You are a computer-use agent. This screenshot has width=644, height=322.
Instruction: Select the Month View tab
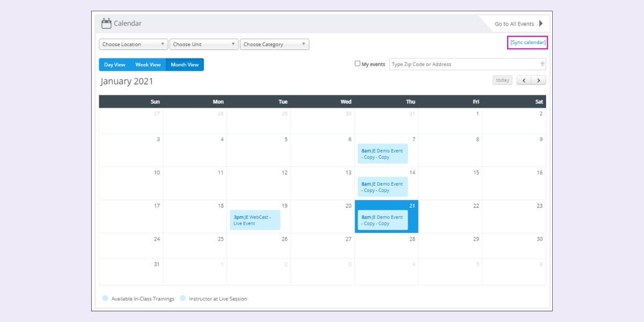click(x=185, y=64)
